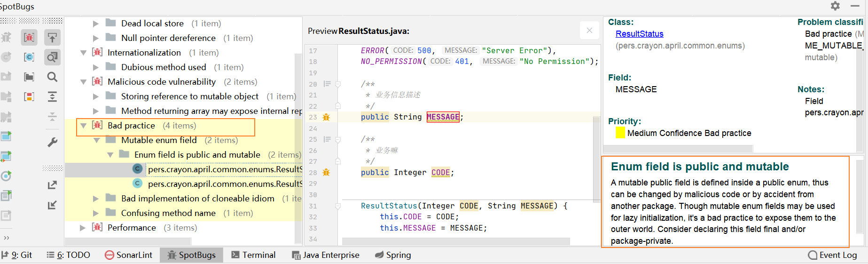Click analyze scope files with green arrow icon
This screenshot has width=868, height=264.
(x=6, y=136)
